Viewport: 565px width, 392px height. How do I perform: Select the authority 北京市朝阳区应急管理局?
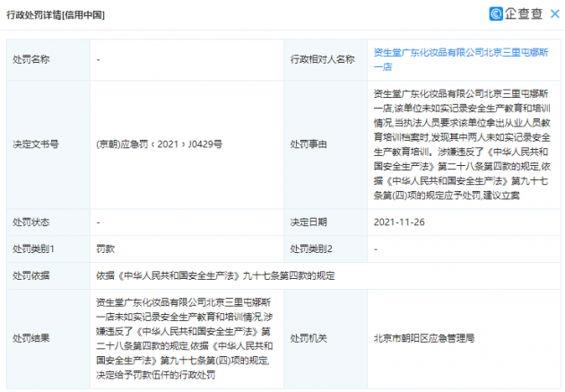424,338
